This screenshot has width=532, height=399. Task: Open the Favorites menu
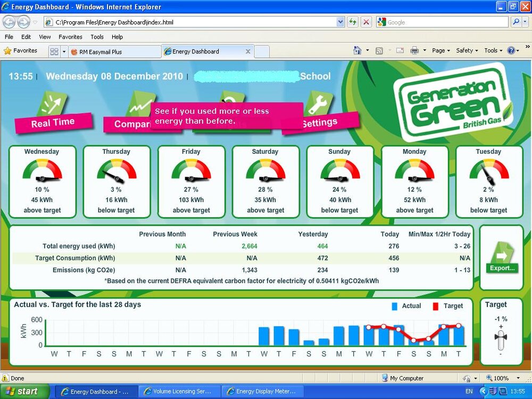tap(70, 37)
